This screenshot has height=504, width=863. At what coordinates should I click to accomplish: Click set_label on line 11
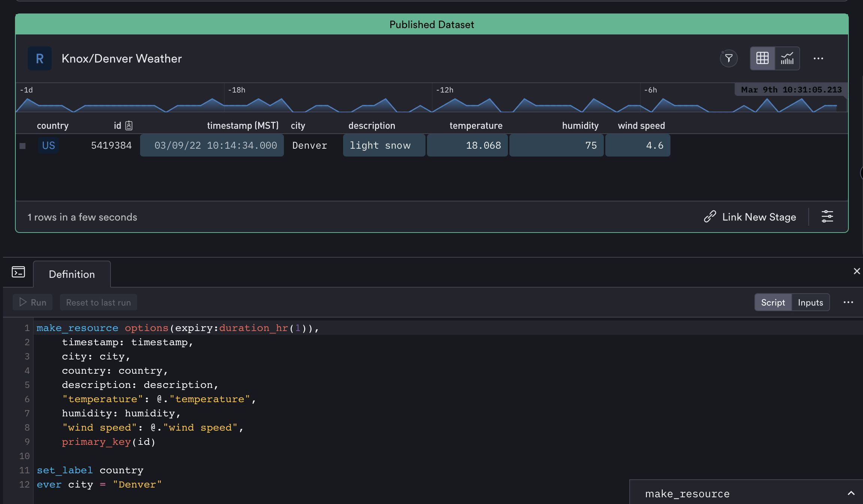tap(64, 470)
